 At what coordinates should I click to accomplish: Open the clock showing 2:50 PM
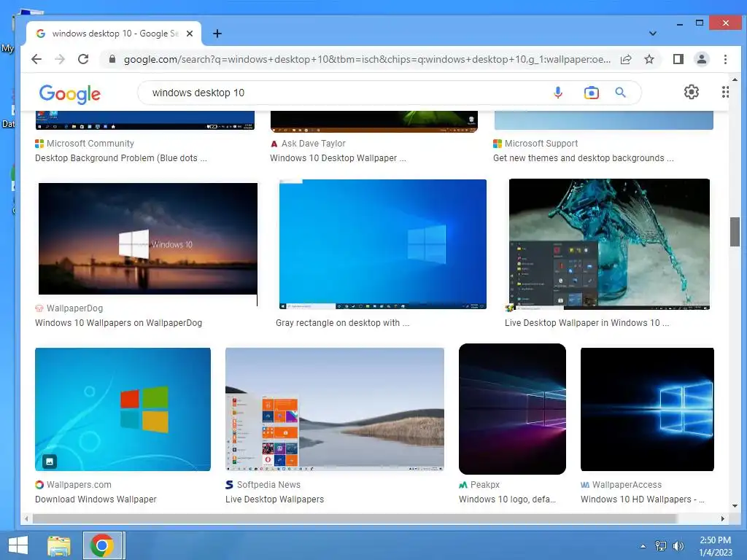[x=716, y=546]
